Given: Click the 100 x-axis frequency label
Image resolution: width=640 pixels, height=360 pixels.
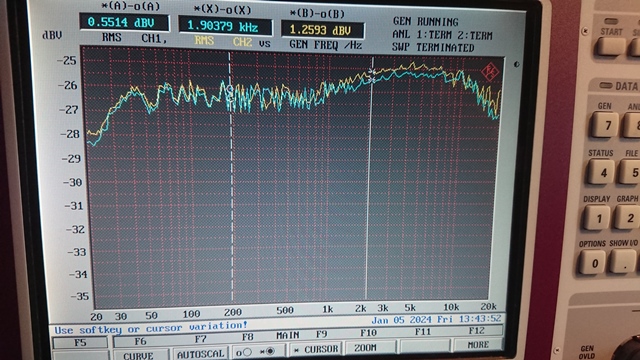Looking at the screenshot, I should click(191, 314).
